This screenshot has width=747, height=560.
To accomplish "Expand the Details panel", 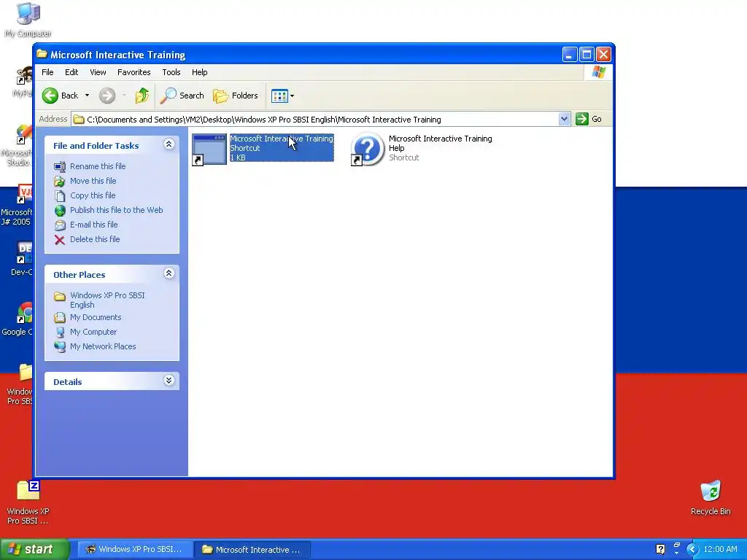I will (169, 381).
